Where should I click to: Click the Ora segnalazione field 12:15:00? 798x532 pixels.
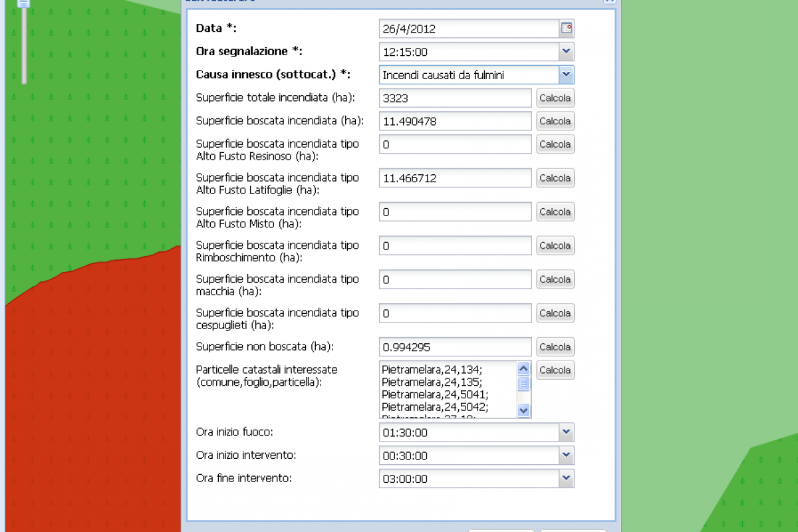pyautogui.click(x=469, y=52)
